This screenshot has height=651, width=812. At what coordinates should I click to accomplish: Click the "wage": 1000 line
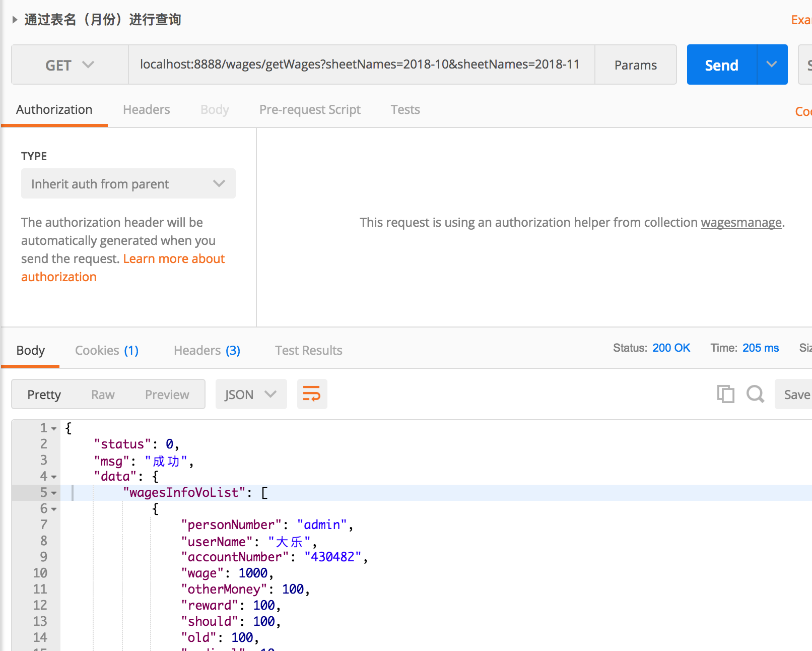[x=227, y=573]
